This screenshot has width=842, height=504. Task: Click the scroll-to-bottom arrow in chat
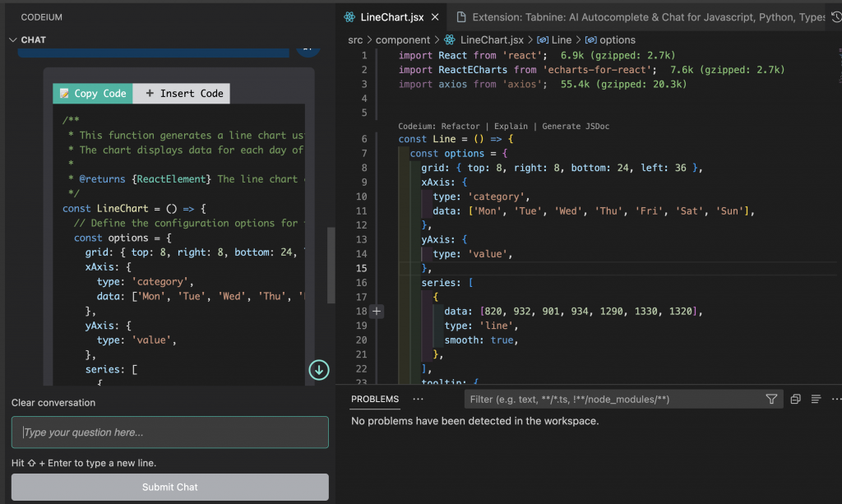pos(319,370)
